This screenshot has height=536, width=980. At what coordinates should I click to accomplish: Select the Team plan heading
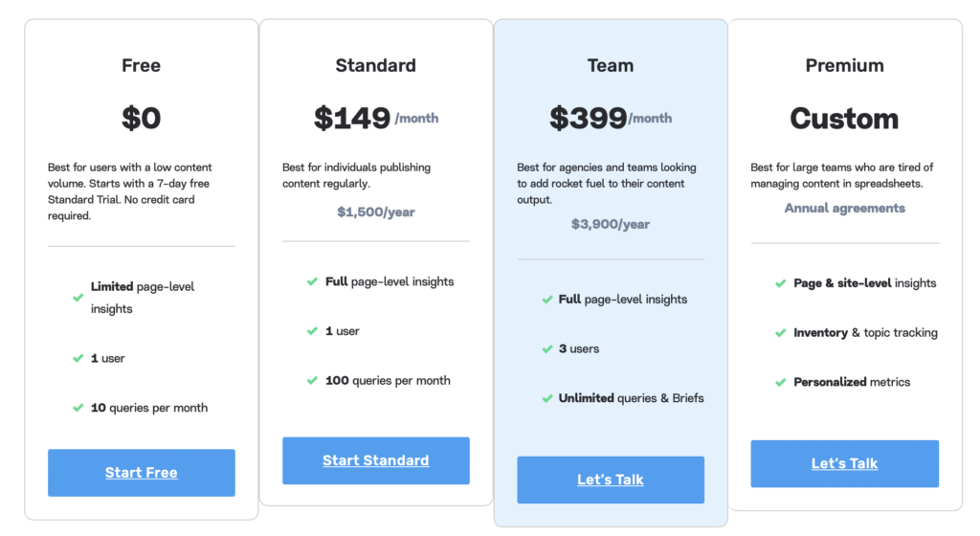(x=611, y=66)
